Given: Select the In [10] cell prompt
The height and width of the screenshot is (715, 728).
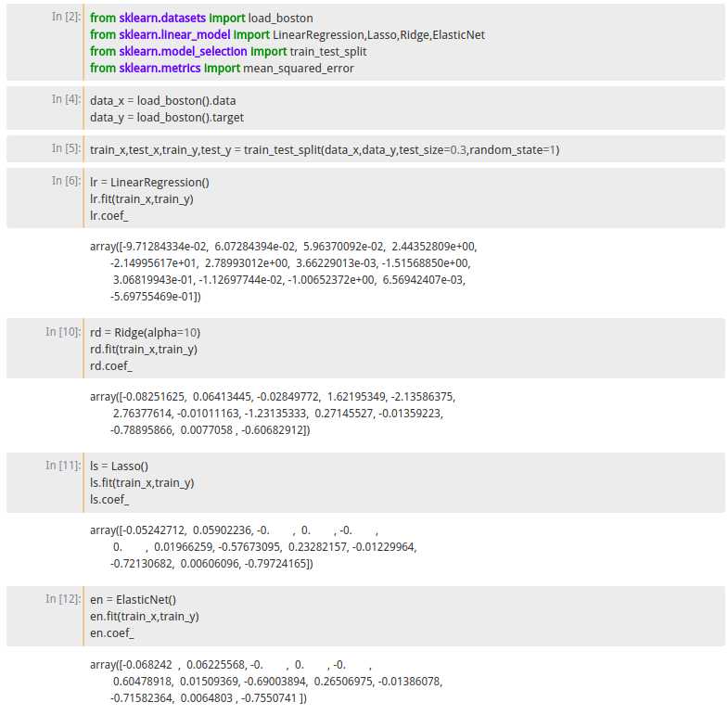Looking at the screenshot, I should click(x=64, y=332).
